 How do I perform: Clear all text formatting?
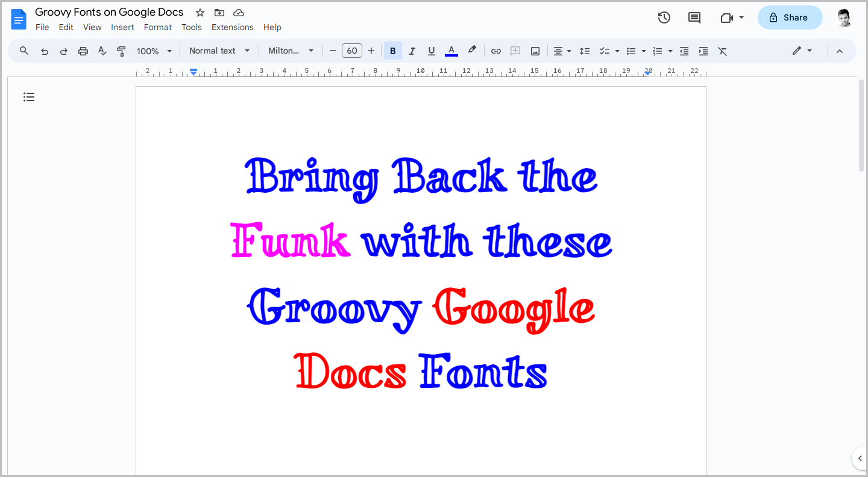(x=722, y=51)
